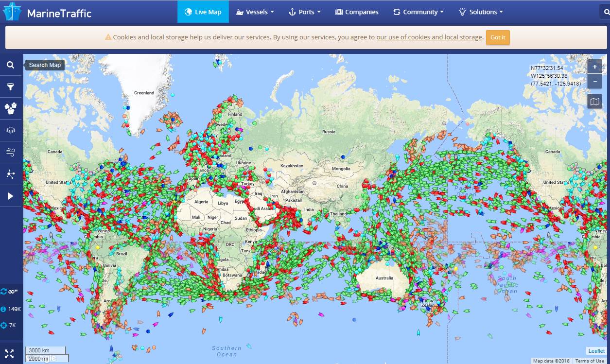Screen dimensions: 610x364
Task: Open the map search tool
Action: (11, 65)
